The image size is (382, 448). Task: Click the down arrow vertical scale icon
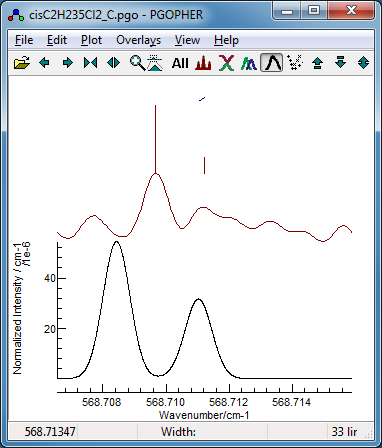coord(340,63)
